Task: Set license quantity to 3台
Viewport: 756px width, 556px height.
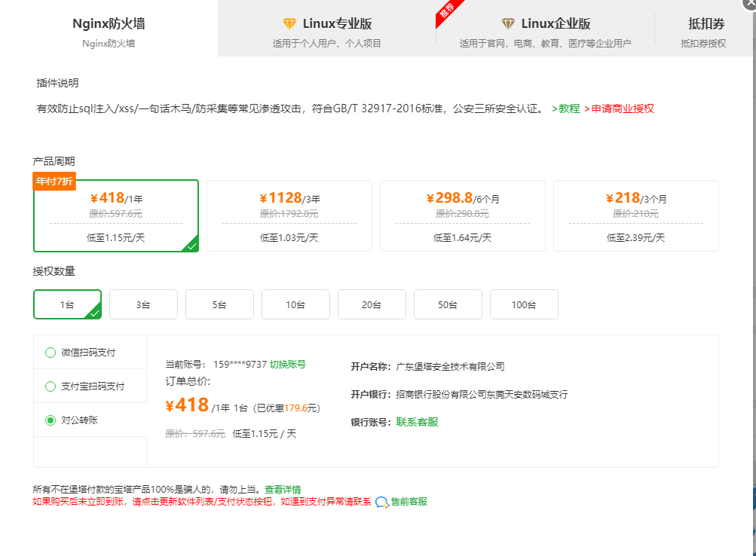Action: coord(143,305)
